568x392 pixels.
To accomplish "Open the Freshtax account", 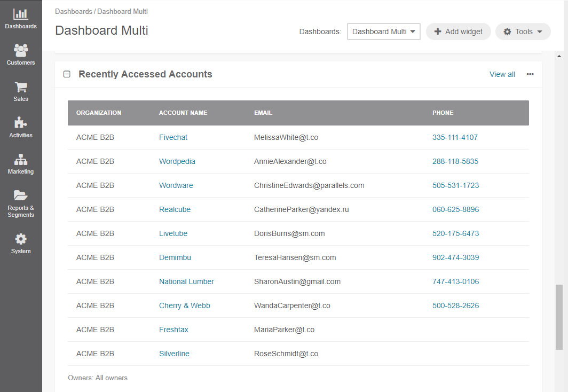I will (x=173, y=330).
